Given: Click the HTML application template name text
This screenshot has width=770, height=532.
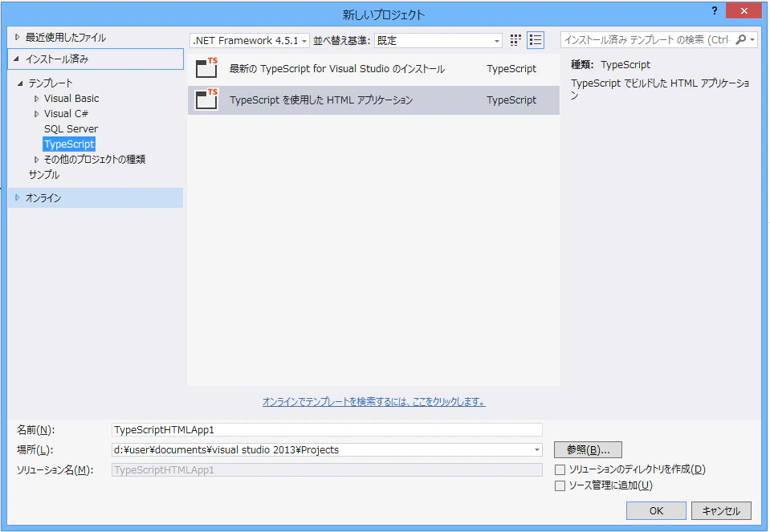Looking at the screenshot, I should click(321, 100).
